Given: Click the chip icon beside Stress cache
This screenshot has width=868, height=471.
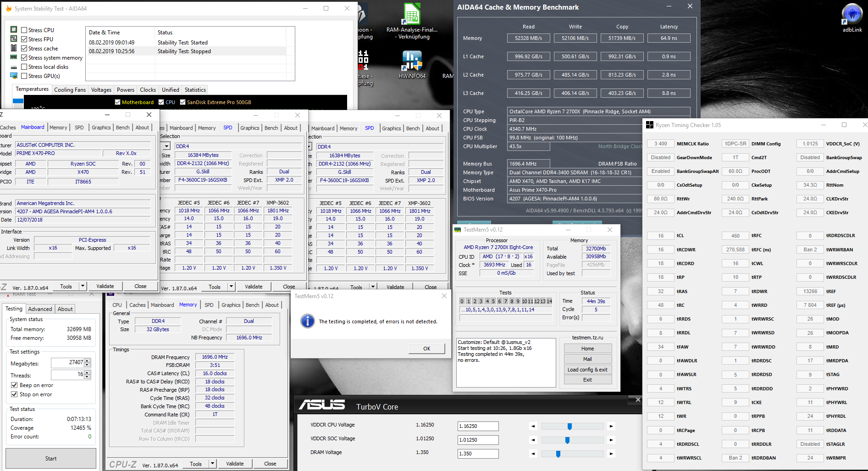Looking at the screenshot, I should click(x=14, y=48).
